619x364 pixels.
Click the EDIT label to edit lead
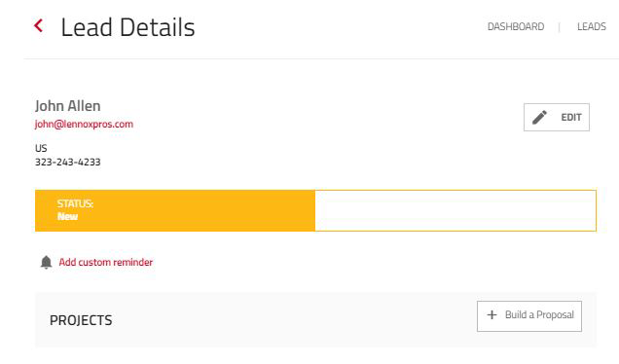click(571, 117)
